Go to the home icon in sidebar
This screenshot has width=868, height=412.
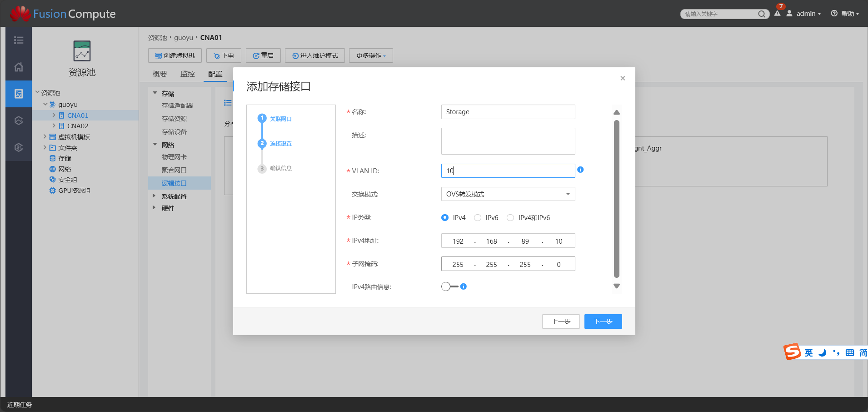[x=19, y=67]
